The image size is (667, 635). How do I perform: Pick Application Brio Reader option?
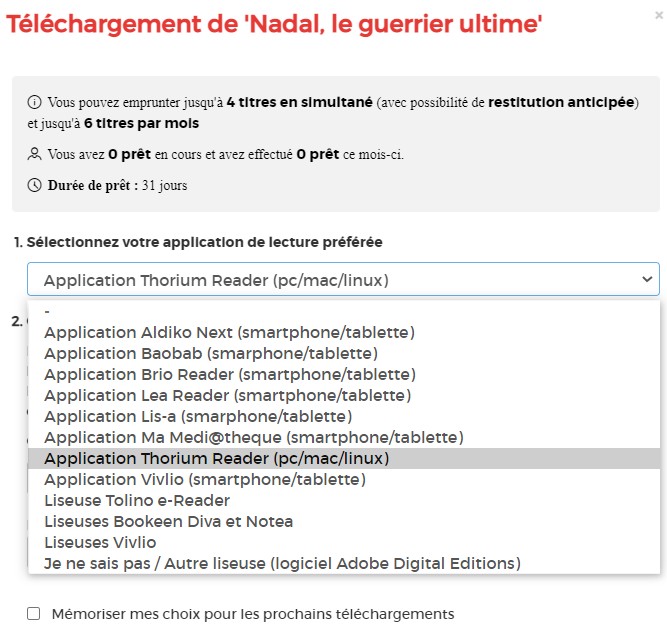click(x=230, y=374)
